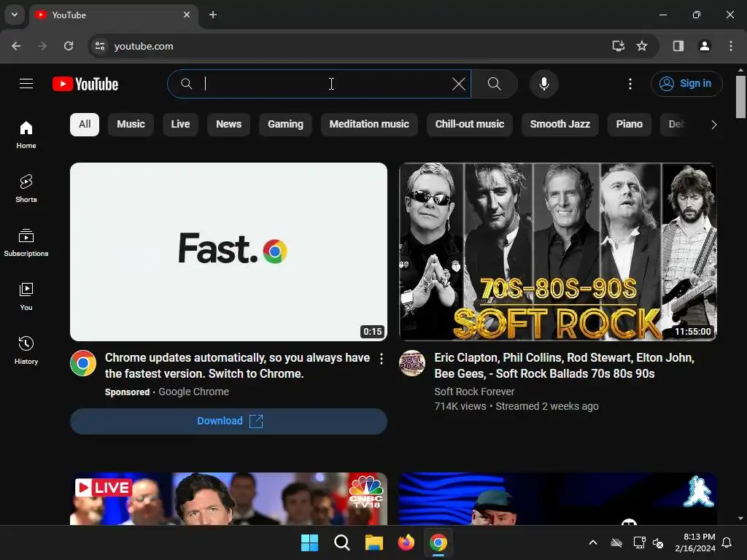Bookmark this page with the star
This screenshot has width=747, height=560.
coord(642,46)
